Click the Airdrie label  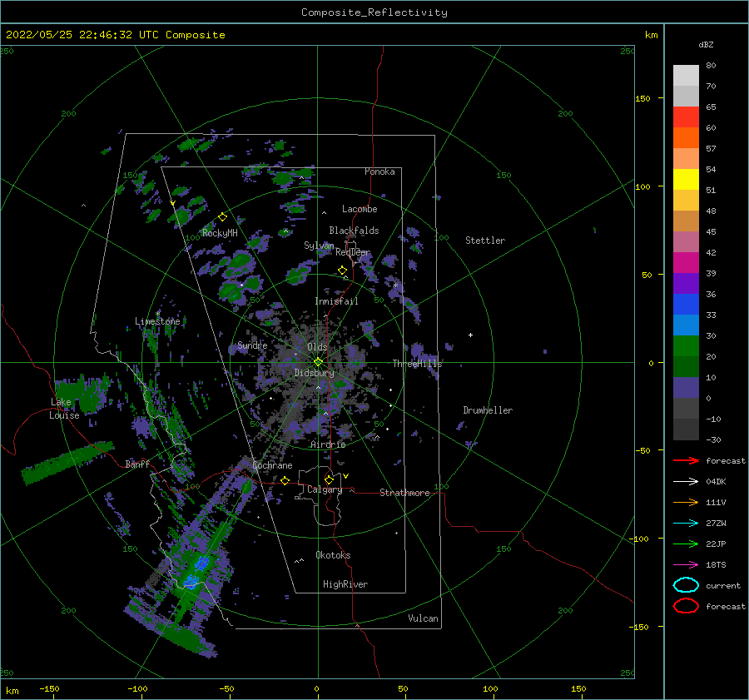[x=328, y=444]
